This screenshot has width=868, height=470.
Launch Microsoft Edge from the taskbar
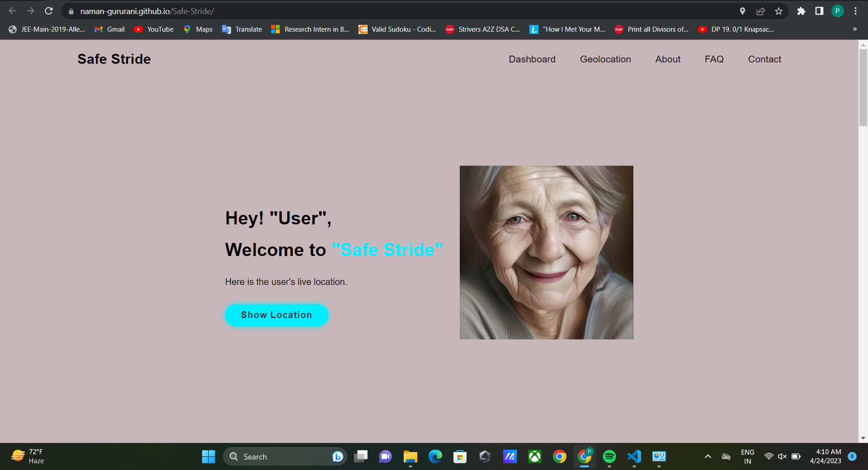pos(435,456)
